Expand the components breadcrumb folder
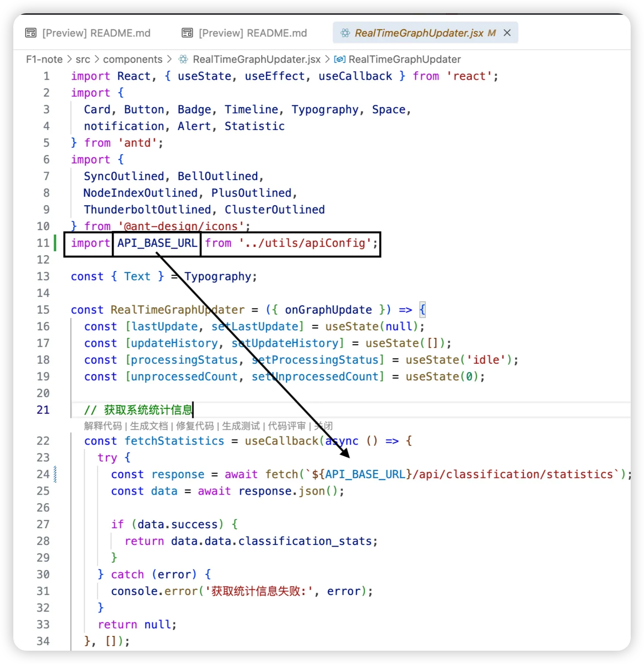The image size is (644, 664). [132, 59]
